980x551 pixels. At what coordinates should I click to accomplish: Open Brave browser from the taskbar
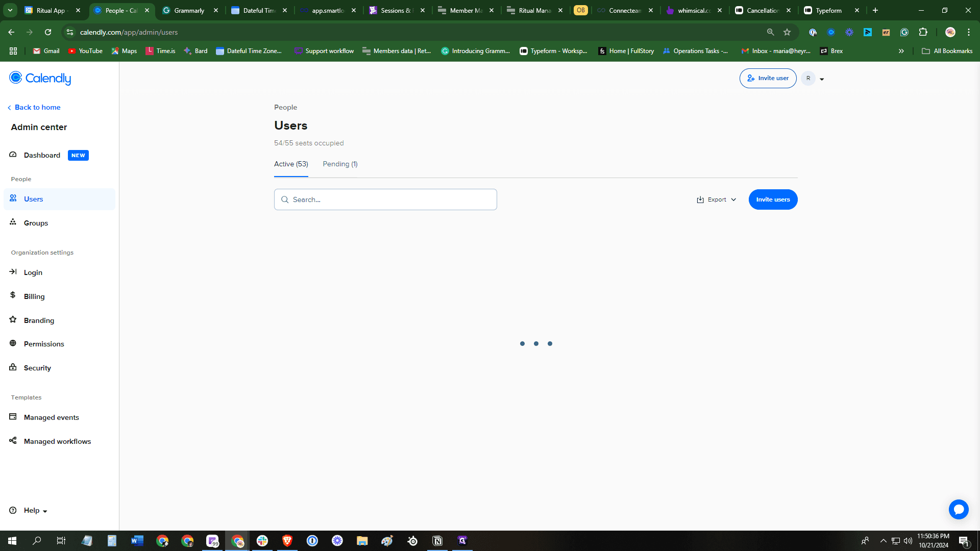pos(287,541)
